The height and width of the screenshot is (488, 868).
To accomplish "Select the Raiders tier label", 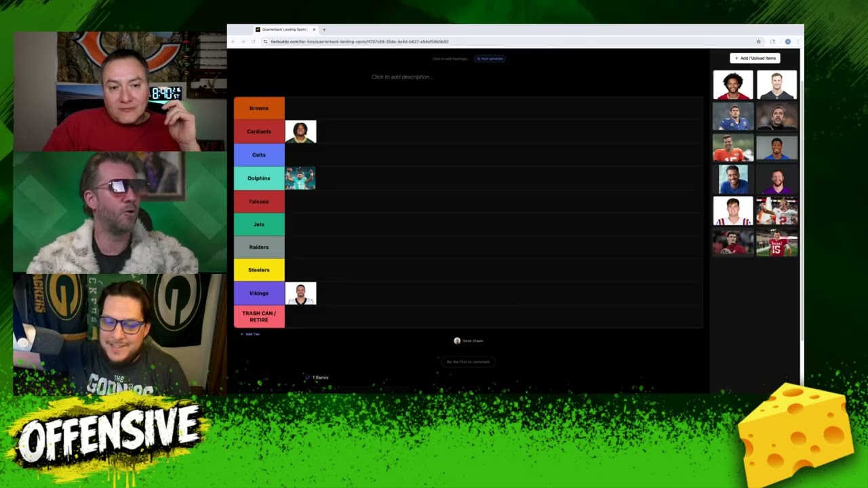I will click(x=259, y=247).
